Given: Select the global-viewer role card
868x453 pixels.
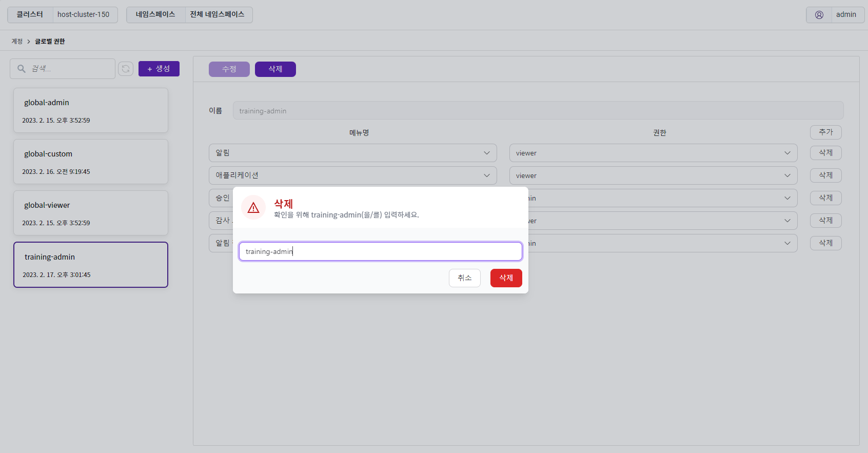Looking at the screenshot, I should click(91, 213).
